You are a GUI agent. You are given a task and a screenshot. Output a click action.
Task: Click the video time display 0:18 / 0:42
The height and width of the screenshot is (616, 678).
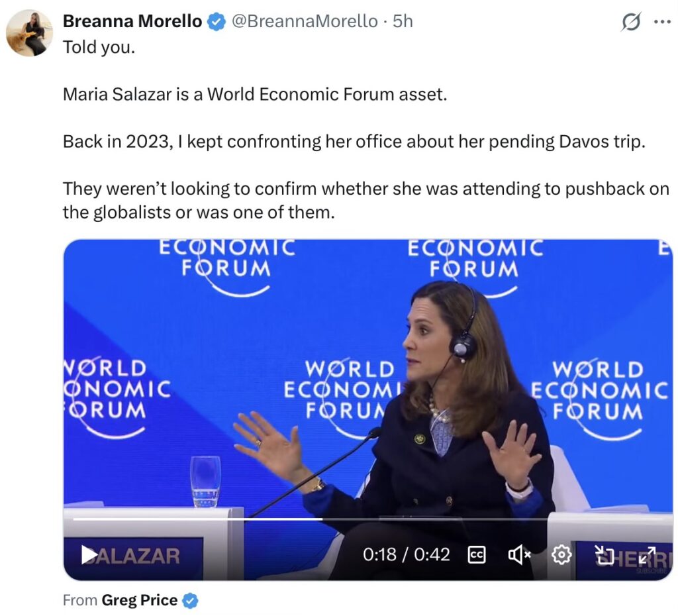click(406, 555)
